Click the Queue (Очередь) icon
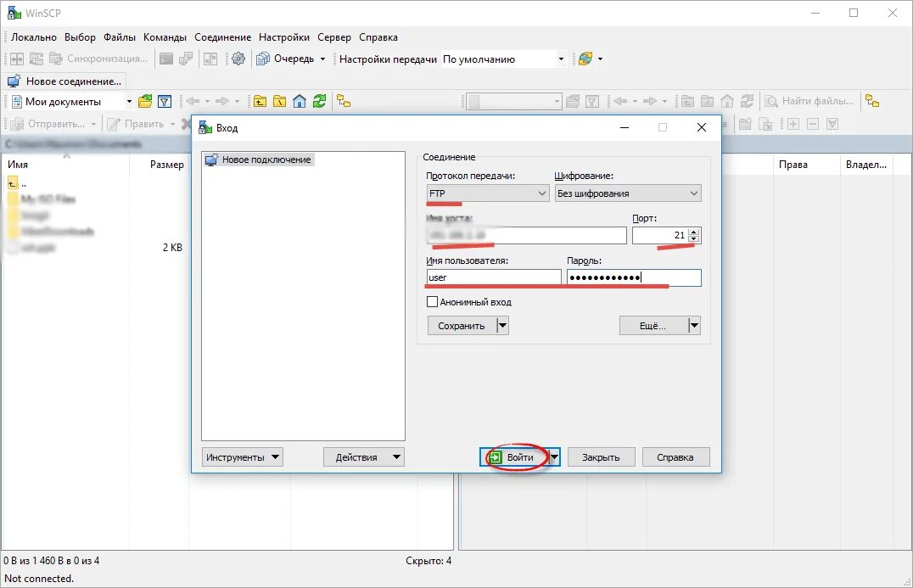Screen dimensions: 913x588 point(263,59)
